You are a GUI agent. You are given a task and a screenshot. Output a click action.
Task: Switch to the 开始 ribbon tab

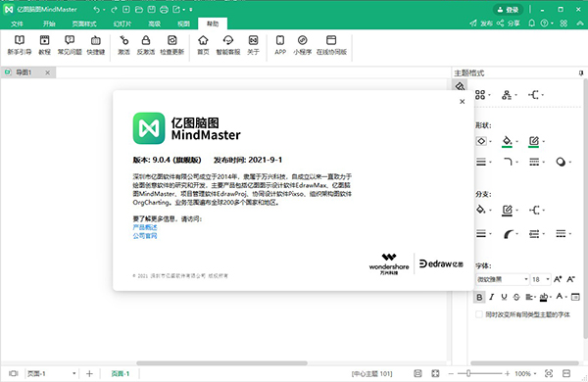point(49,24)
